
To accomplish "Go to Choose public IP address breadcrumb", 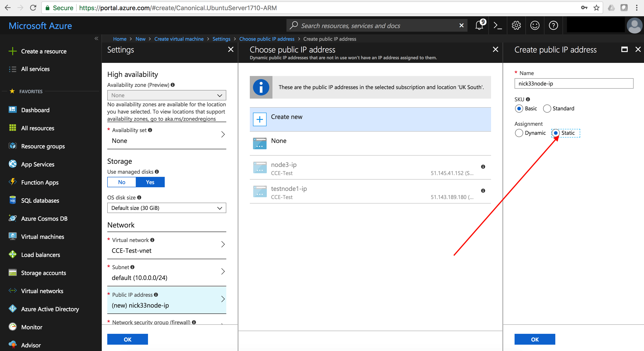I will (x=267, y=39).
